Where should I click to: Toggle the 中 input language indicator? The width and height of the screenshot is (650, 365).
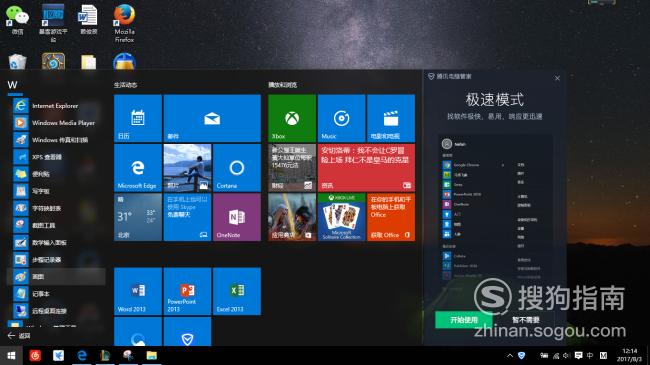coord(590,355)
